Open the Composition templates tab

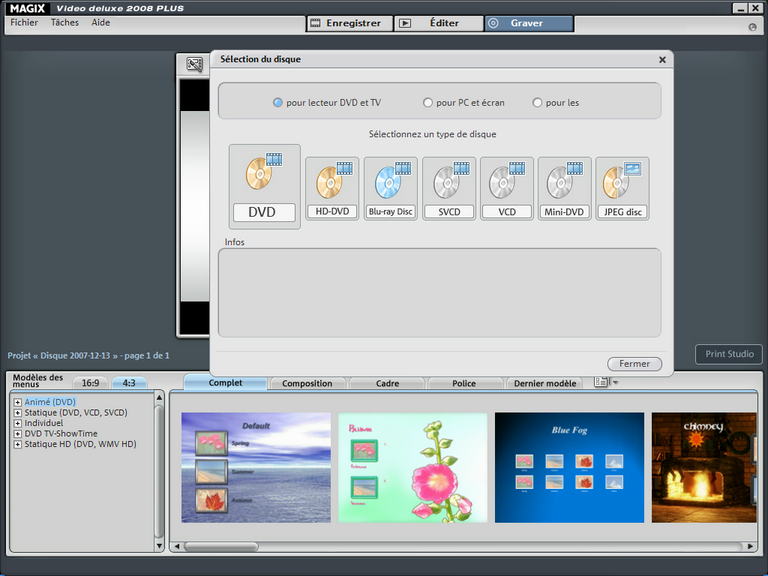[x=307, y=384]
